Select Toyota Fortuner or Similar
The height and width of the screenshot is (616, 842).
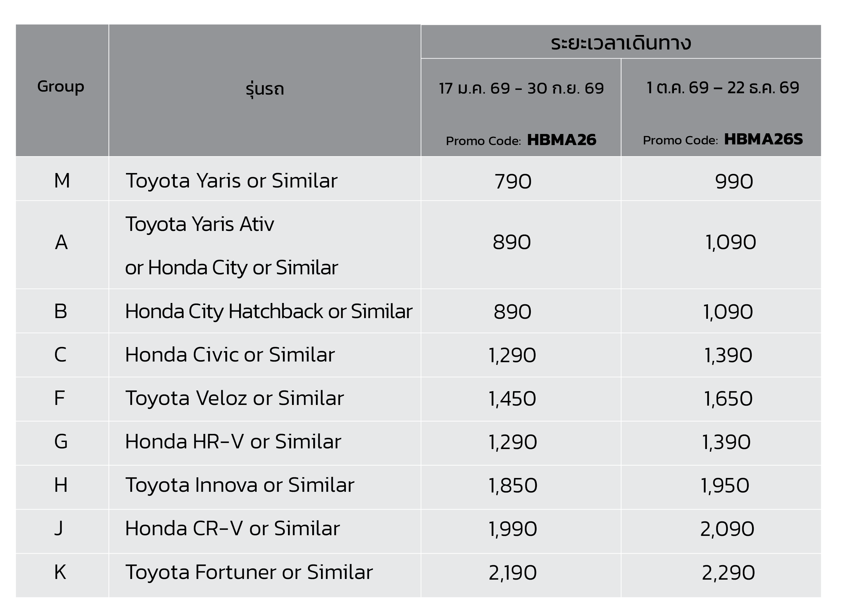click(x=249, y=572)
